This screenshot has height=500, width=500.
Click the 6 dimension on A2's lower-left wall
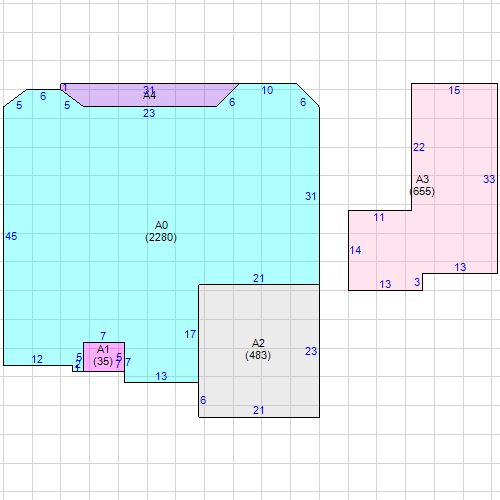pyautogui.click(x=203, y=400)
